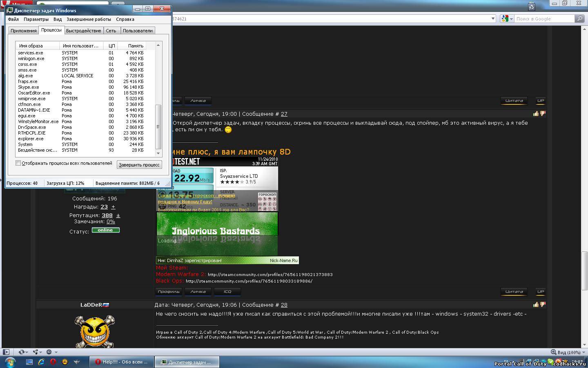Click Цитата button below message 27 signature
588x368 pixels.
tap(514, 292)
